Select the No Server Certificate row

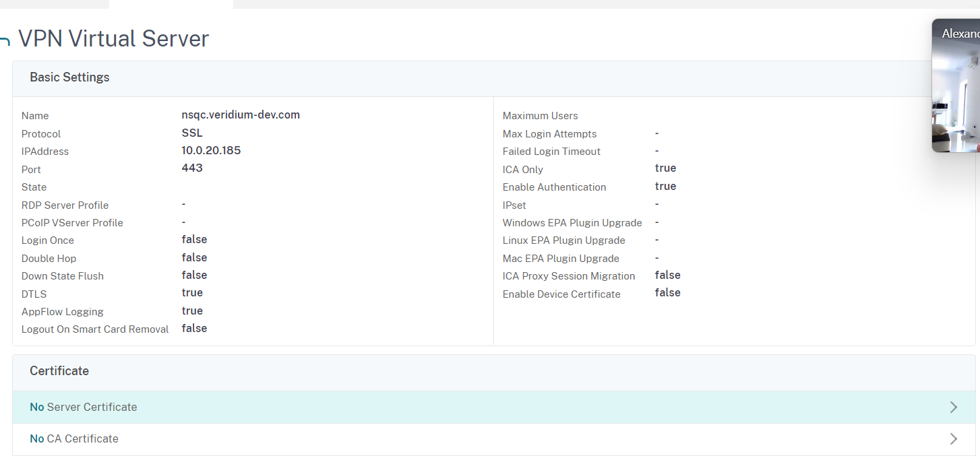[83, 407]
